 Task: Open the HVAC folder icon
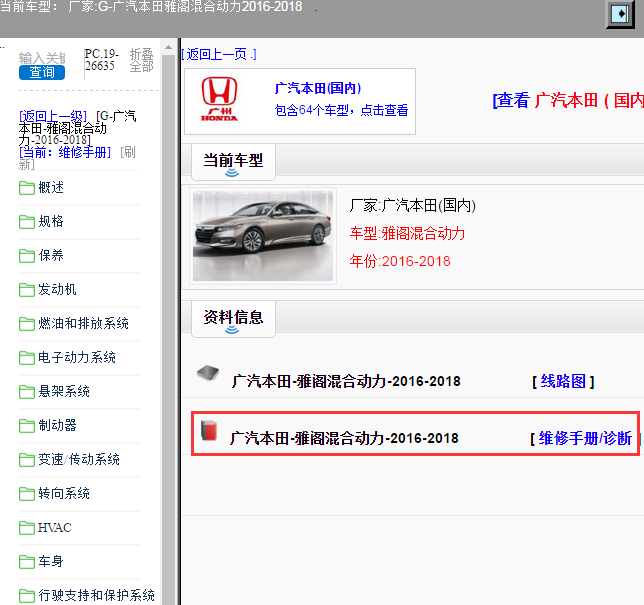[x=27, y=528]
